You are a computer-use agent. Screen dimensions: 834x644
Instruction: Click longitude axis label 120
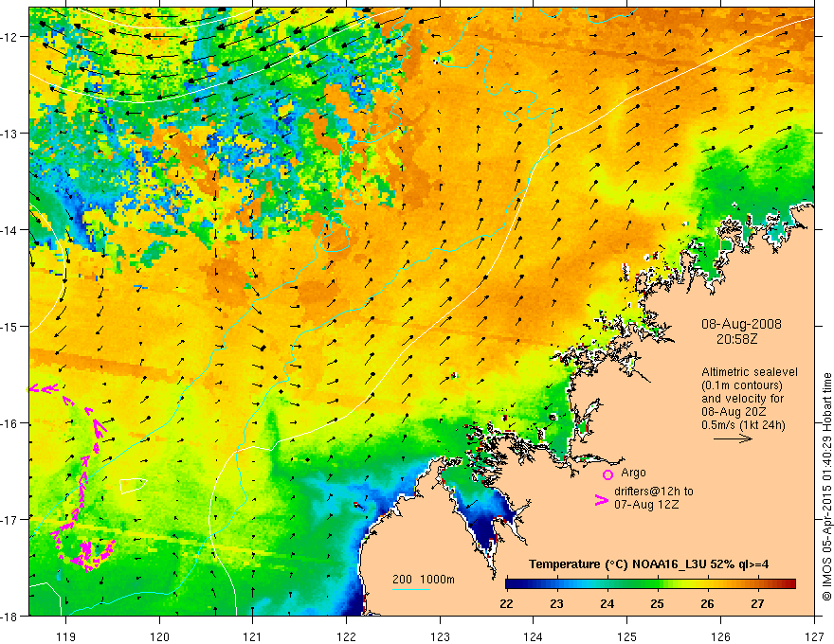159,636
